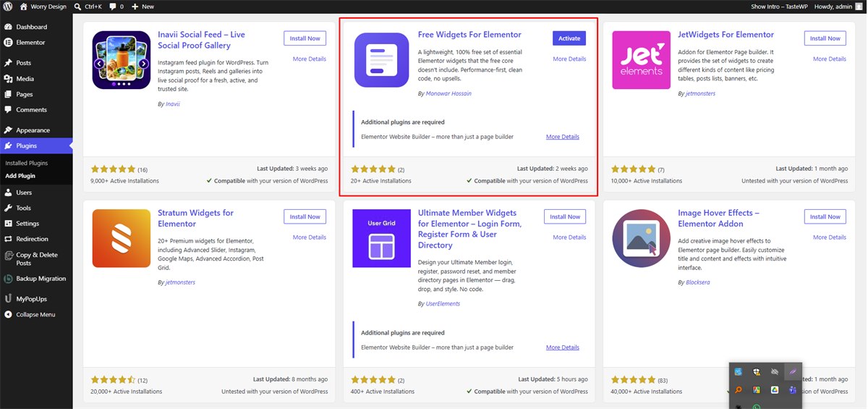The width and height of the screenshot is (868, 409).
Task: Click Windows Security shield tray icon
Action: (x=757, y=371)
